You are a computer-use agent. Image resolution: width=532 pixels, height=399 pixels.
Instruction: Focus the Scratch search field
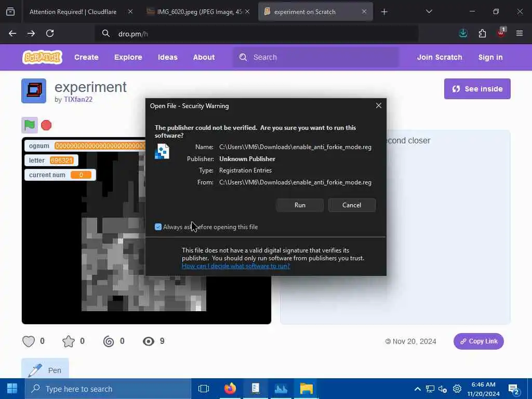coord(315,57)
